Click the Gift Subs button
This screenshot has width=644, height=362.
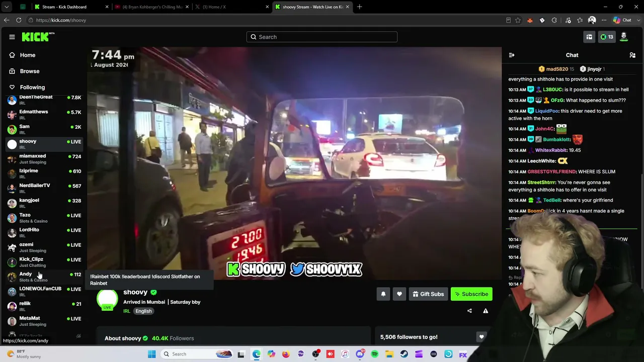coord(428,294)
